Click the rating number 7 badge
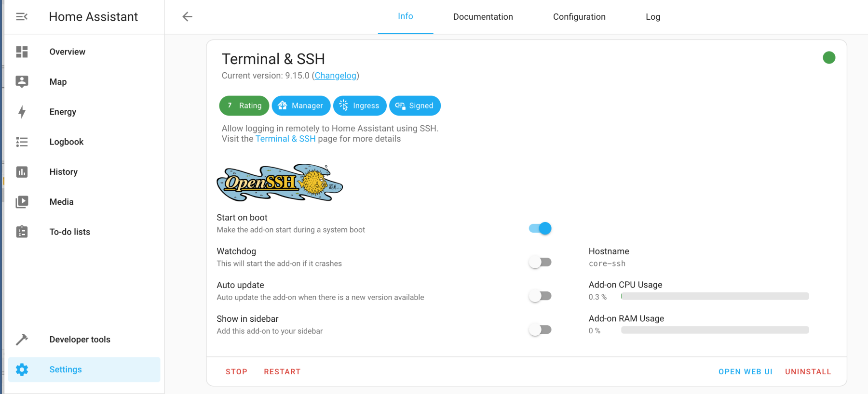 pos(230,105)
